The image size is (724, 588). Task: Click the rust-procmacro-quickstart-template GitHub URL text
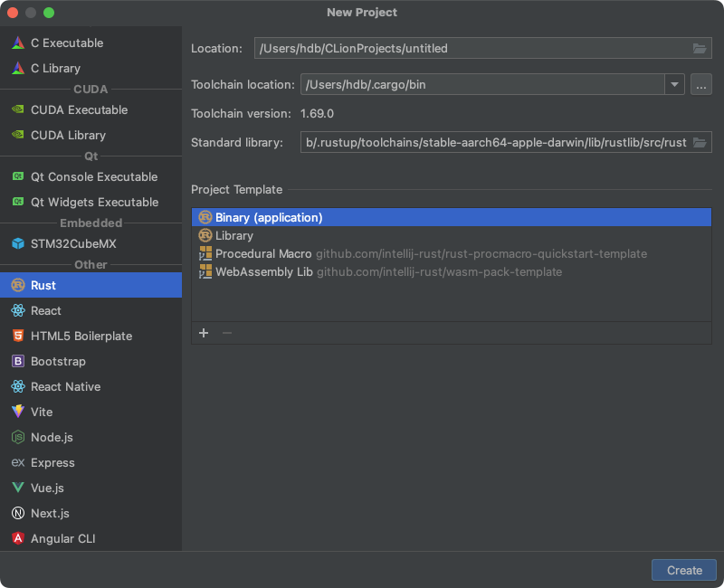(x=481, y=254)
